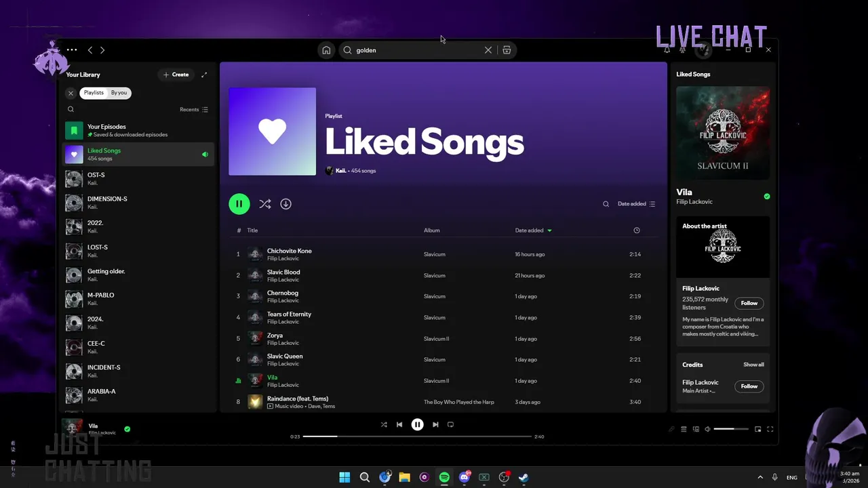Select the Playlists filter chip

[94, 93]
